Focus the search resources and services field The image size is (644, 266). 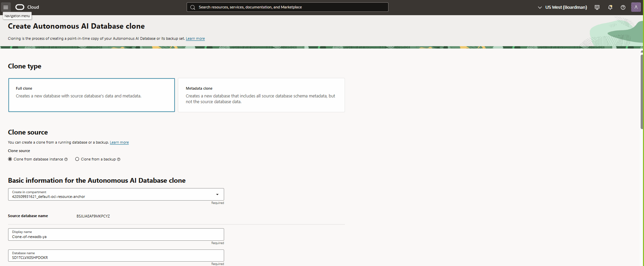click(x=288, y=7)
